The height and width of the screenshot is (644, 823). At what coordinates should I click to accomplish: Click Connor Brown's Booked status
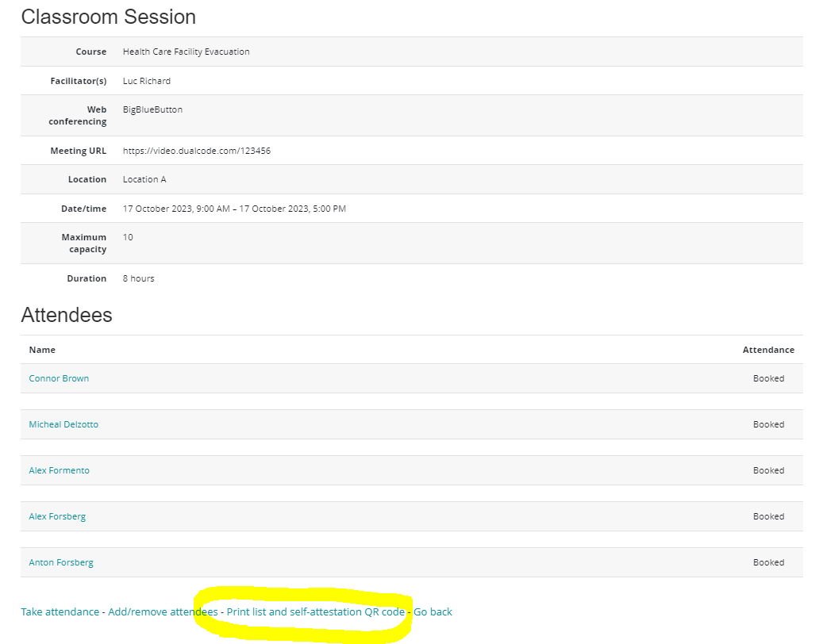click(767, 378)
